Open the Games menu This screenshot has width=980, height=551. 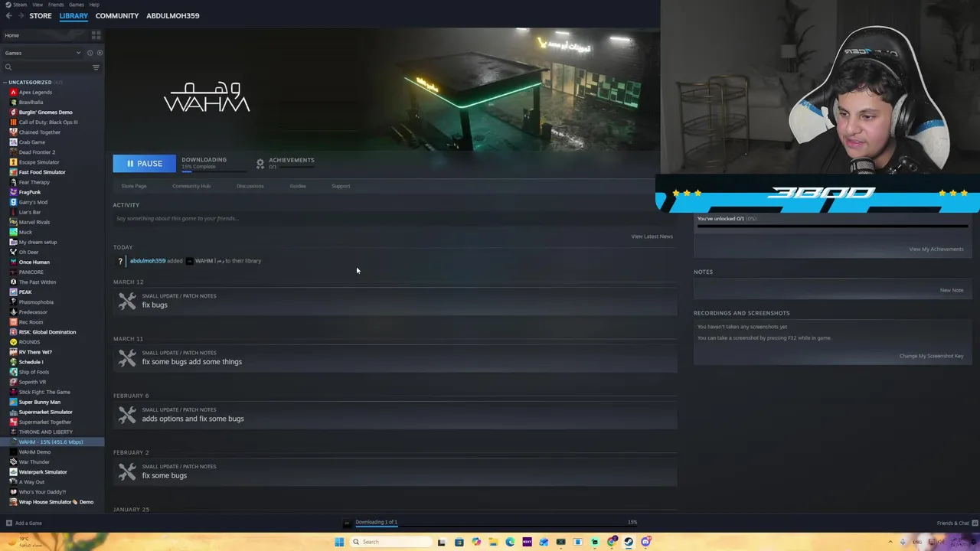77,5
